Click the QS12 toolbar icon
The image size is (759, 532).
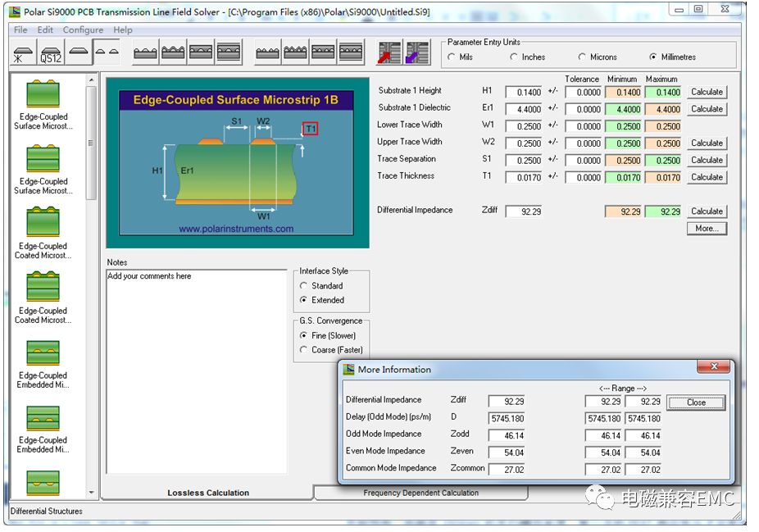pos(51,53)
